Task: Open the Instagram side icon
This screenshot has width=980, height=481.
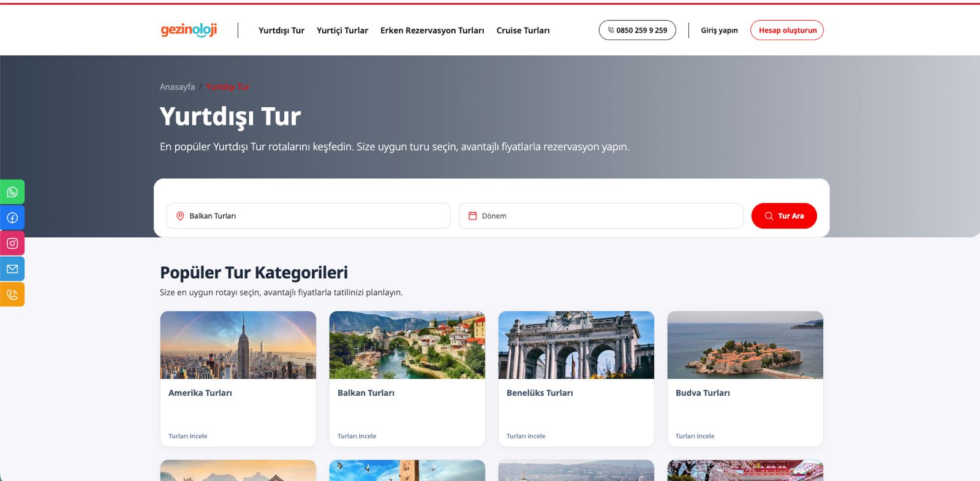Action: (12, 243)
